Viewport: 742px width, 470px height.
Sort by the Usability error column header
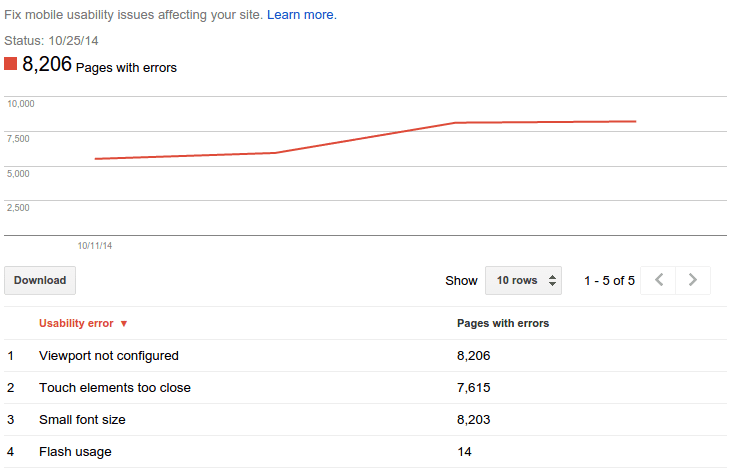[76, 323]
